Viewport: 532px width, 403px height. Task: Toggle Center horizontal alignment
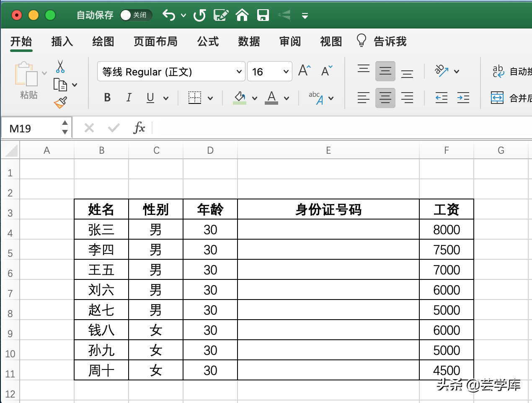[x=385, y=98]
